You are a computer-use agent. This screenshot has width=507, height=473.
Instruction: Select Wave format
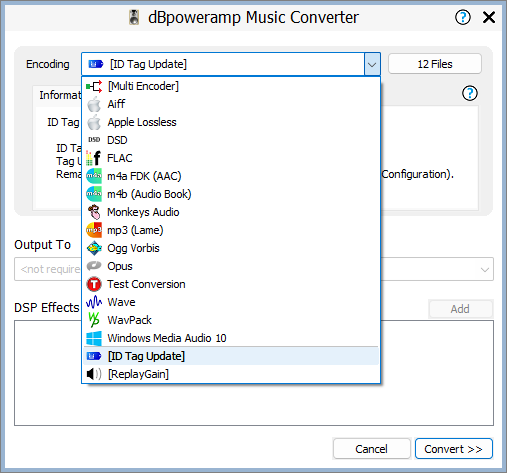coord(231,302)
